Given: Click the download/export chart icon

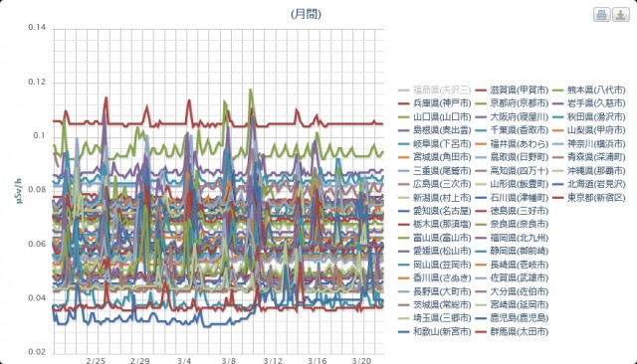Looking at the screenshot, I should pos(621,15).
